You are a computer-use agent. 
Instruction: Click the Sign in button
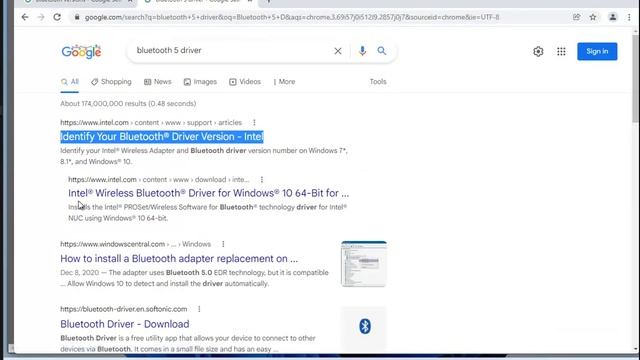(x=597, y=51)
